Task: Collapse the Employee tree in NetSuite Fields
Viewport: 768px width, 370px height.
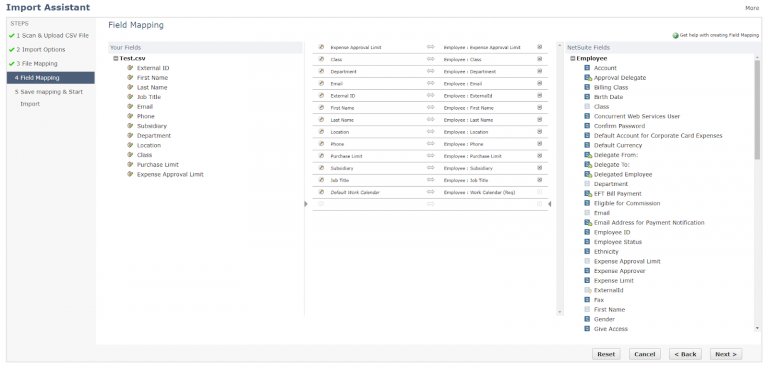Action: (x=573, y=58)
